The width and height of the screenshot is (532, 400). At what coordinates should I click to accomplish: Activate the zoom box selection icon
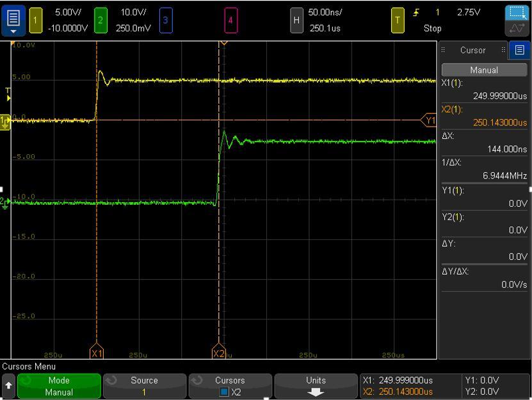[x=517, y=13]
